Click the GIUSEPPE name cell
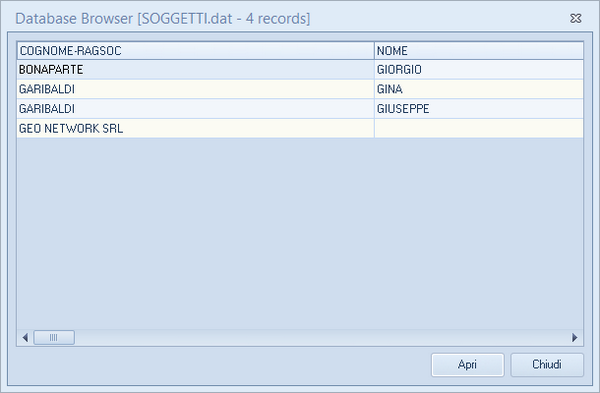Screen dimensions: 600x393 [x=479, y=109]
